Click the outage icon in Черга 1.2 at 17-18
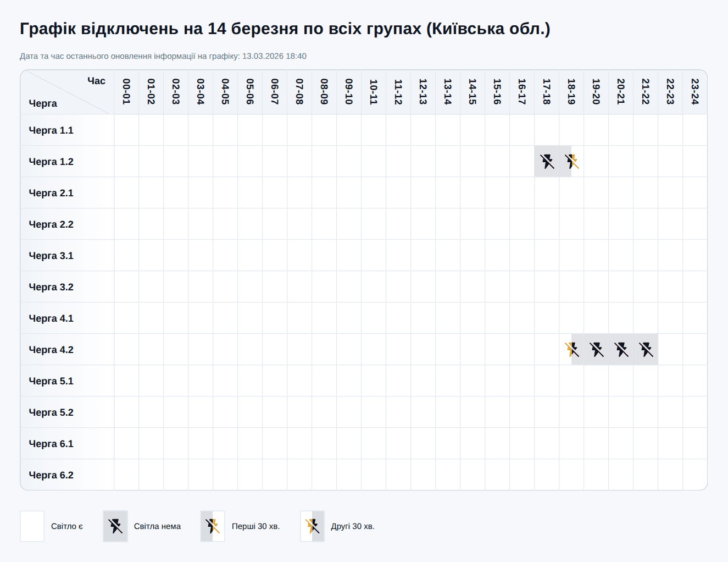 click(547, 161)
